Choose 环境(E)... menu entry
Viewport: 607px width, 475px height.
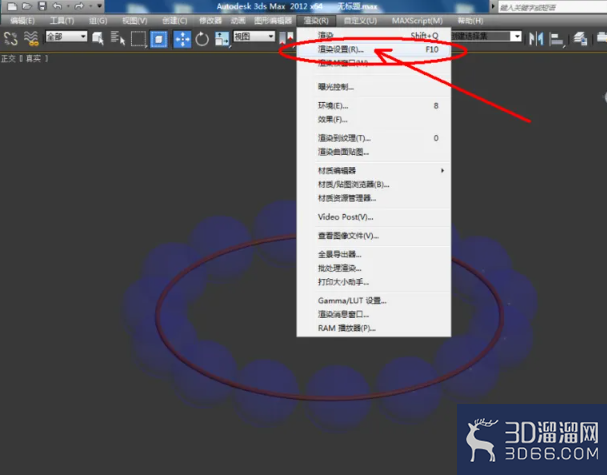point(374,106)
